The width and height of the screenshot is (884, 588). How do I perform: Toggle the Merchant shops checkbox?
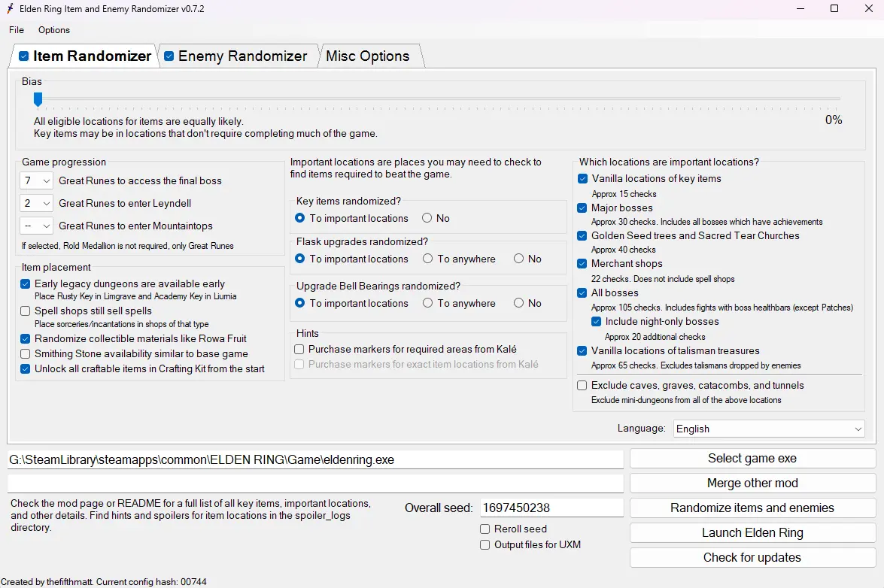(582, 264)
